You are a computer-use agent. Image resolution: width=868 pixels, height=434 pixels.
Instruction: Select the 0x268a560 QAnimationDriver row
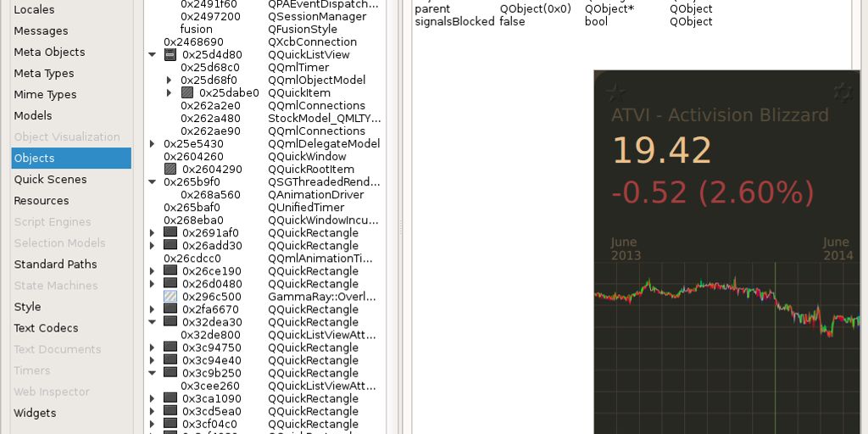point(264,195)
